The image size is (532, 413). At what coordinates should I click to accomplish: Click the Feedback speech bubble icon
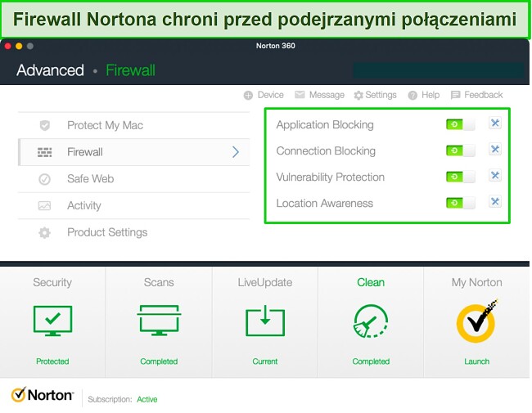point(455,95)
